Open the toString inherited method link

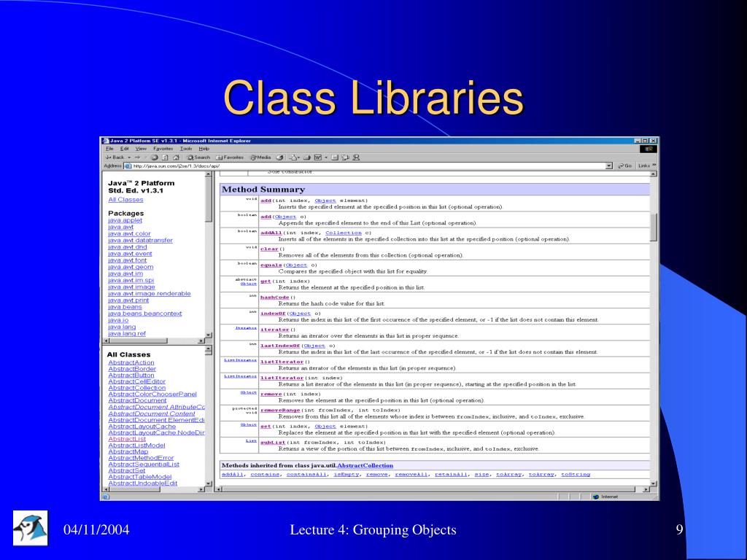[576, 475]
